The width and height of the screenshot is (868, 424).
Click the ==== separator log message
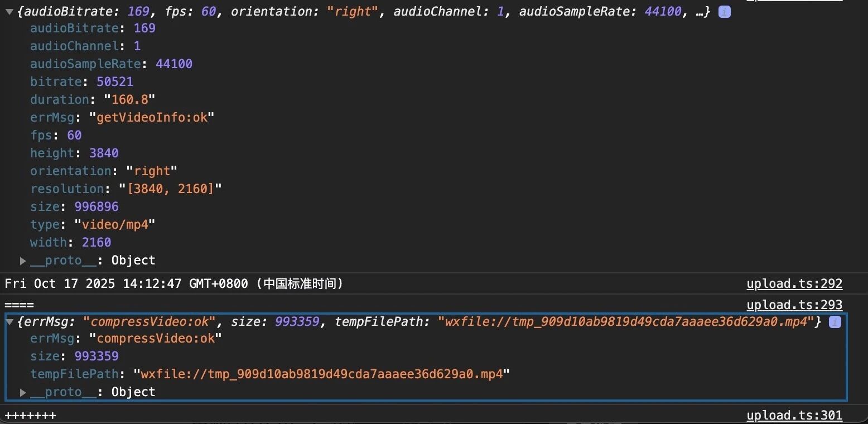19,305
